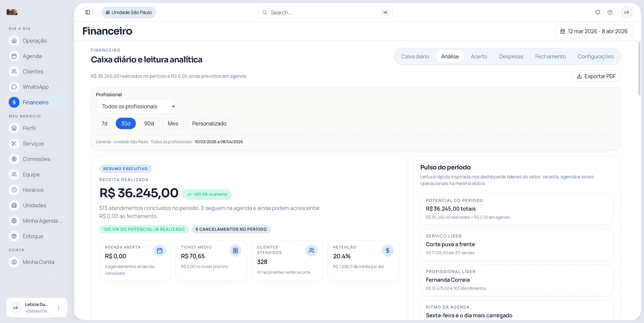This screenshot has width=644, height=323.
Task: Collapse the sidebar with the panel toggle
Action: (88, 12)
